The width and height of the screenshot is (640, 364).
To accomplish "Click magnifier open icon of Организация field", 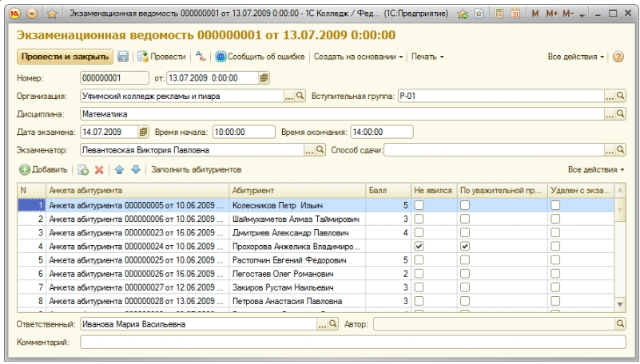I will [x=300, y=96].
